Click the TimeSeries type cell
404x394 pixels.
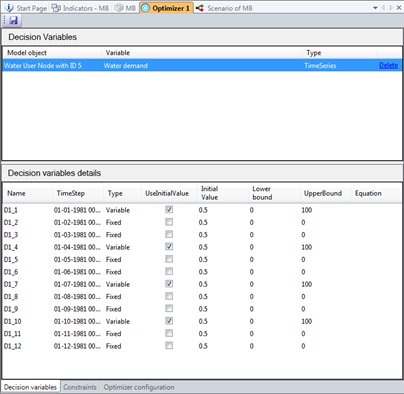pyautogui.click(x=320, y=66)
